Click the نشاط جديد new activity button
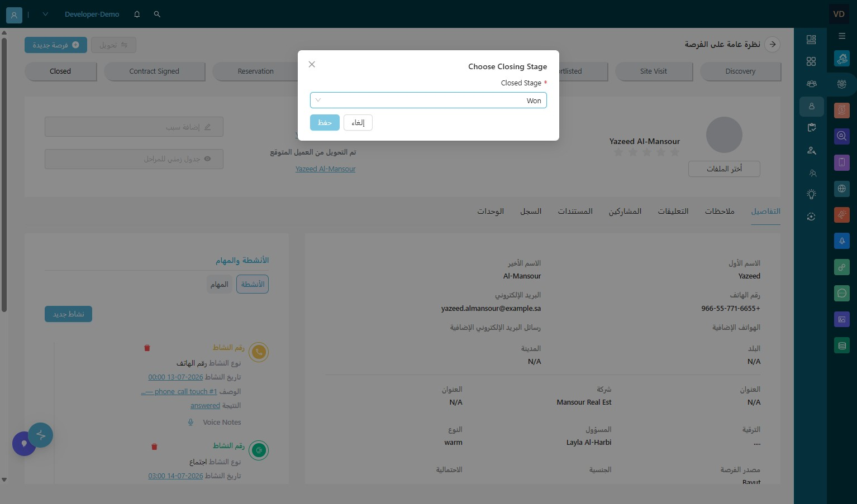The height and width of the screenshot is (504, 857). pos(68,314)
